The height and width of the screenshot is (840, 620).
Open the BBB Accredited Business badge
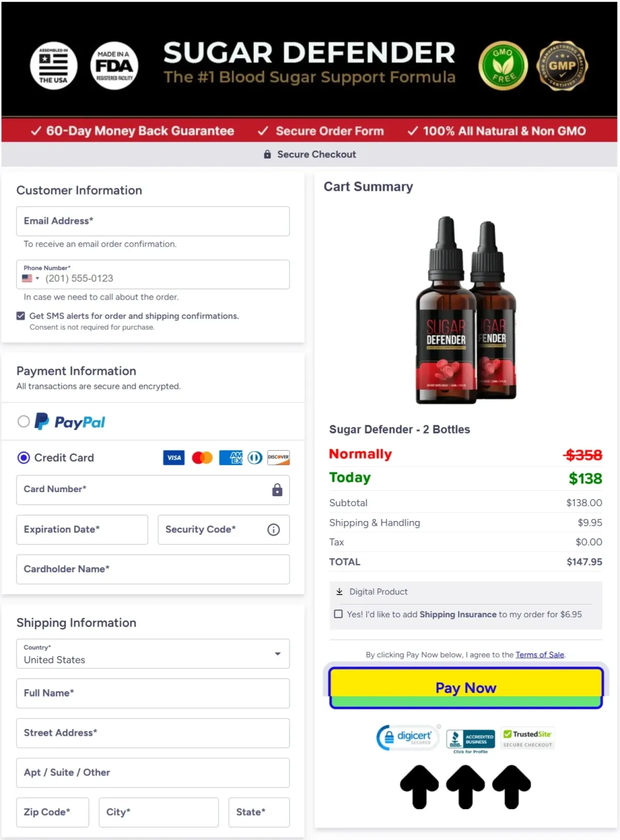pos(471,741)
